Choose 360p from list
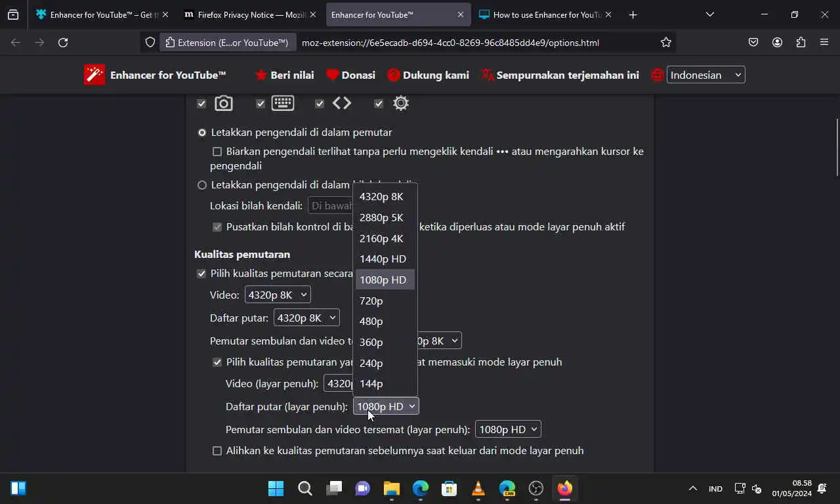This screenshot has width=840, height=504. (x=385, y=342)
